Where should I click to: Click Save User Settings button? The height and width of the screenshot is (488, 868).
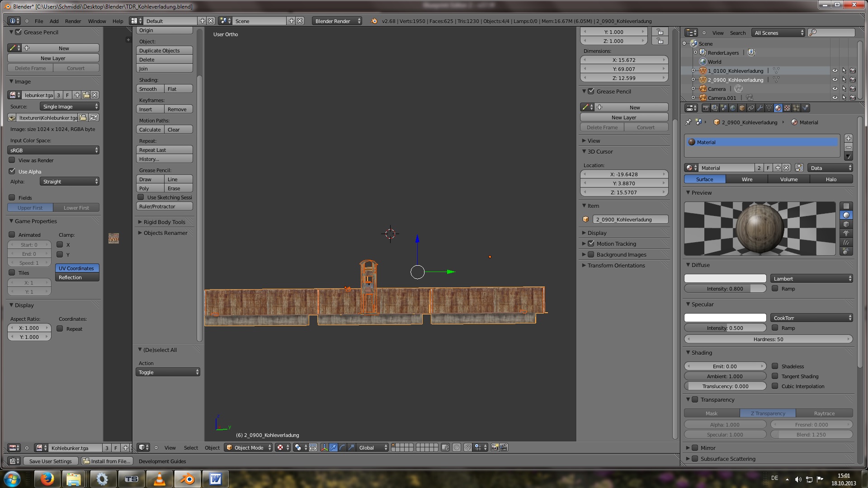[50, 461]
